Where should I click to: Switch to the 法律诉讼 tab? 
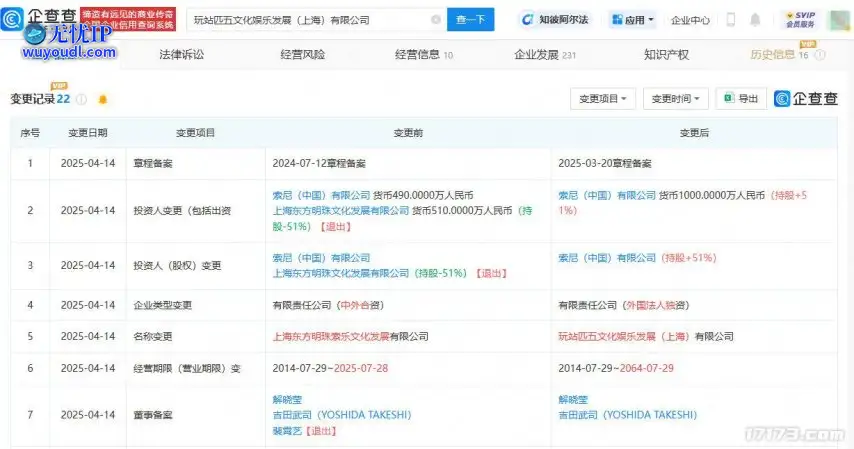[x=181, y=54]
